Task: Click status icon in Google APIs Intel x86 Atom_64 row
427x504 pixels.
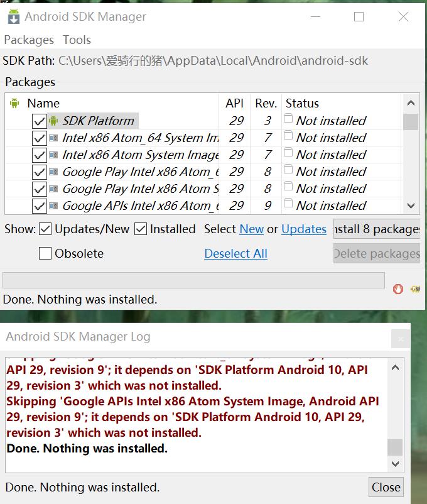Action: (288, 203)
